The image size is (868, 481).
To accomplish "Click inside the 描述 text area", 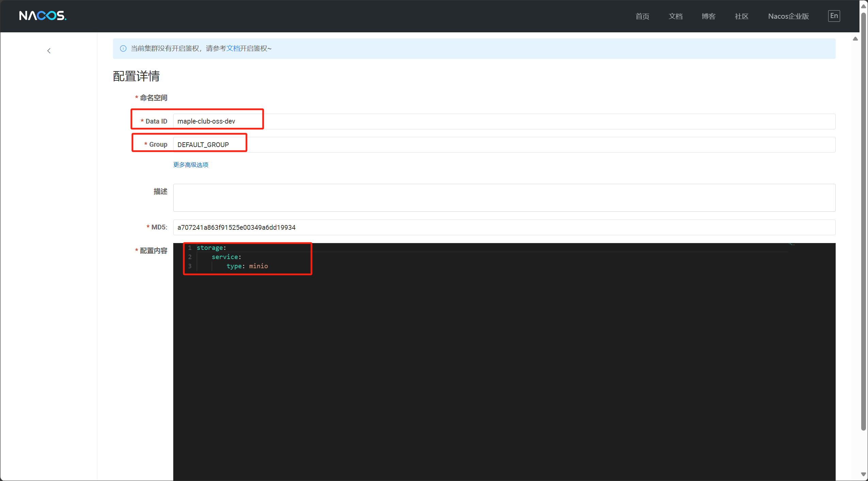I will pos(504,198).
